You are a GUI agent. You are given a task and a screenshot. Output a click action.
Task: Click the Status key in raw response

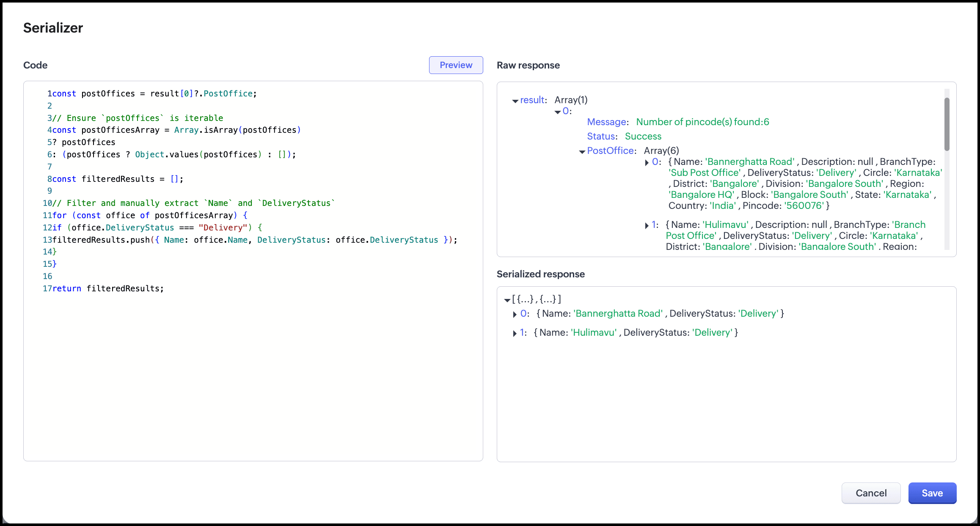pyautogui.click(x=601, y=137)
